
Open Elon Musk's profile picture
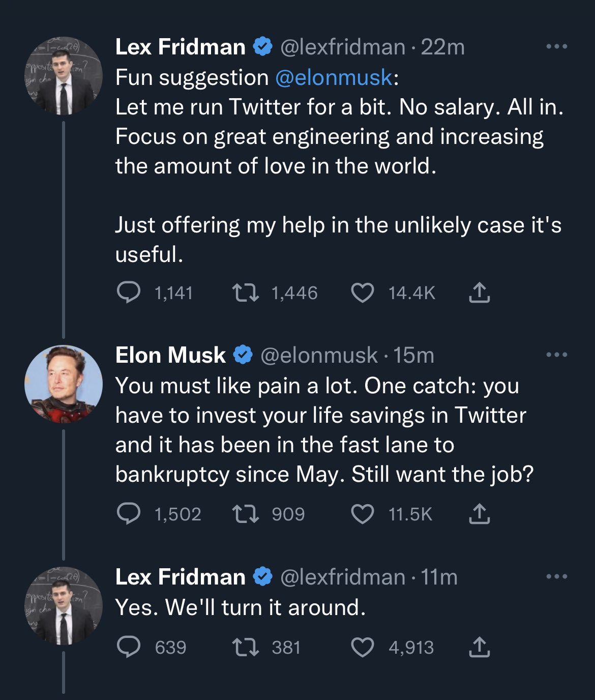tap(64, 384)
